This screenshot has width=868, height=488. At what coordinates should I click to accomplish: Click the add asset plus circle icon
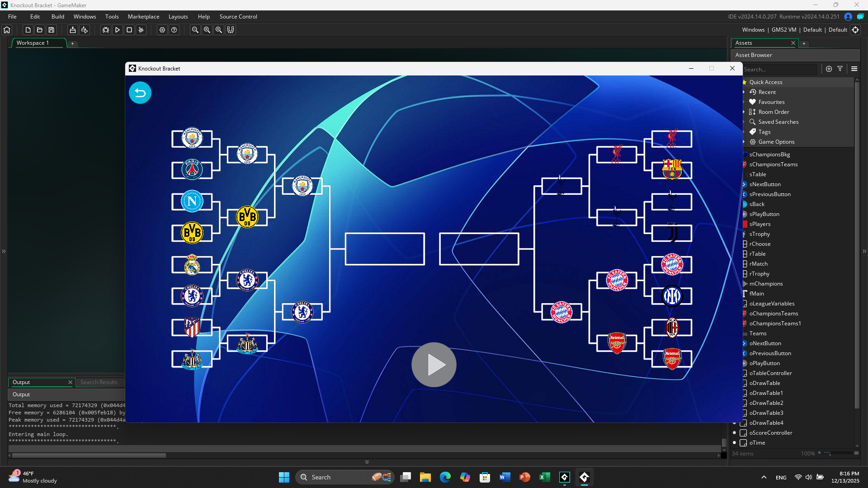pyautogui.click(x=829, y=69)
